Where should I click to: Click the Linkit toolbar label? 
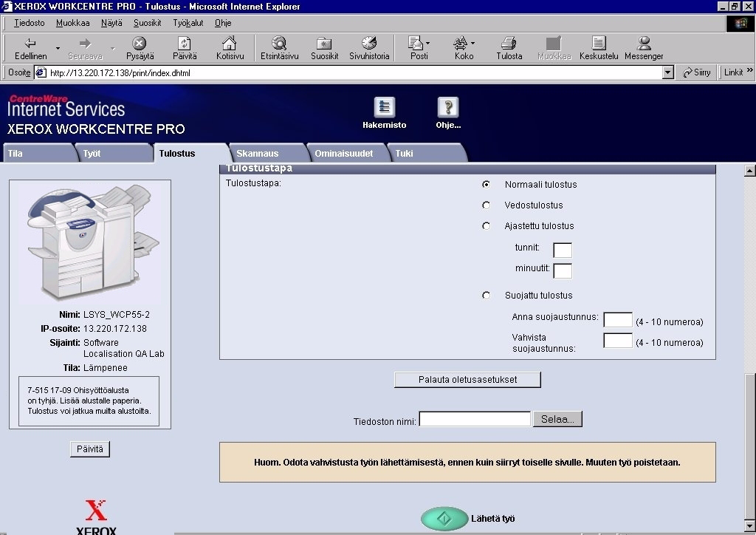(733, 72)
